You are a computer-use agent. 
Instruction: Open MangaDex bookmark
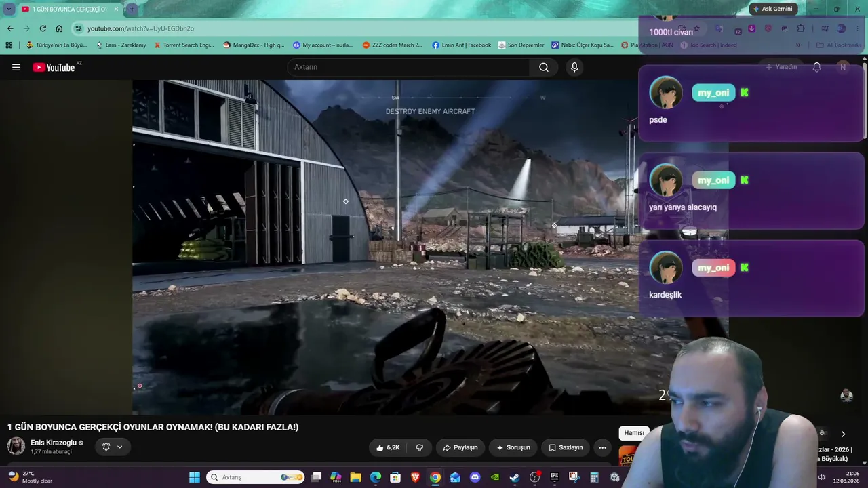[254, 45]
